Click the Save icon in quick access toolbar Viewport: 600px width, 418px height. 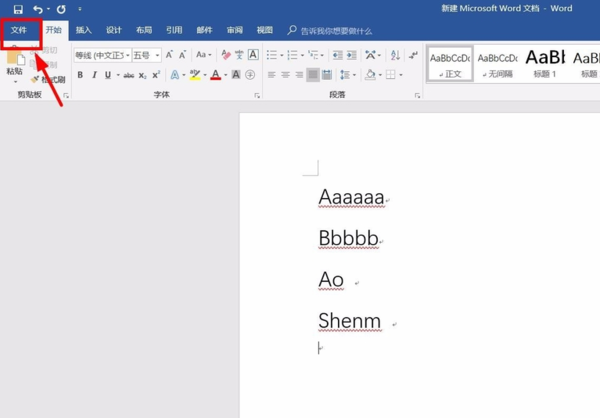18,9
